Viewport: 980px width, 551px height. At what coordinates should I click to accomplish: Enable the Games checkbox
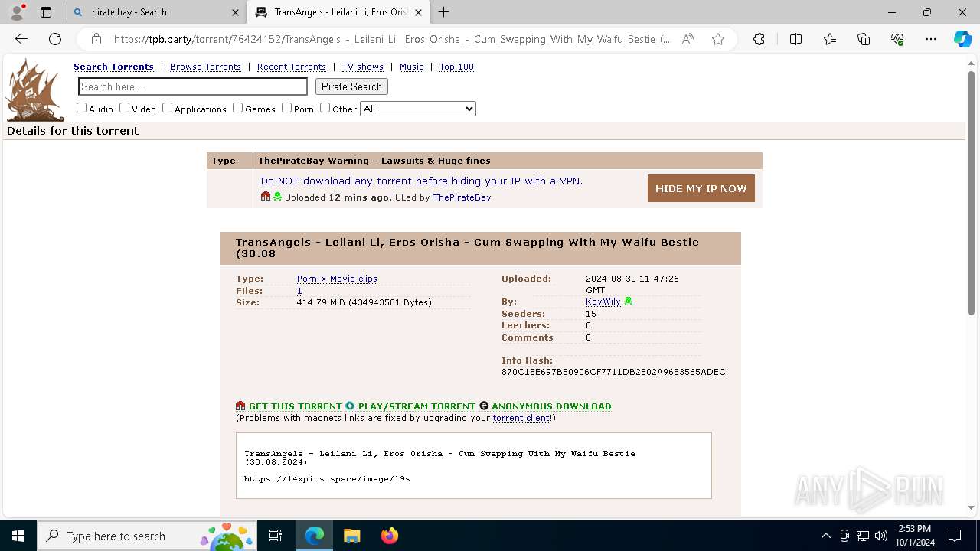(x=237, y=108)
